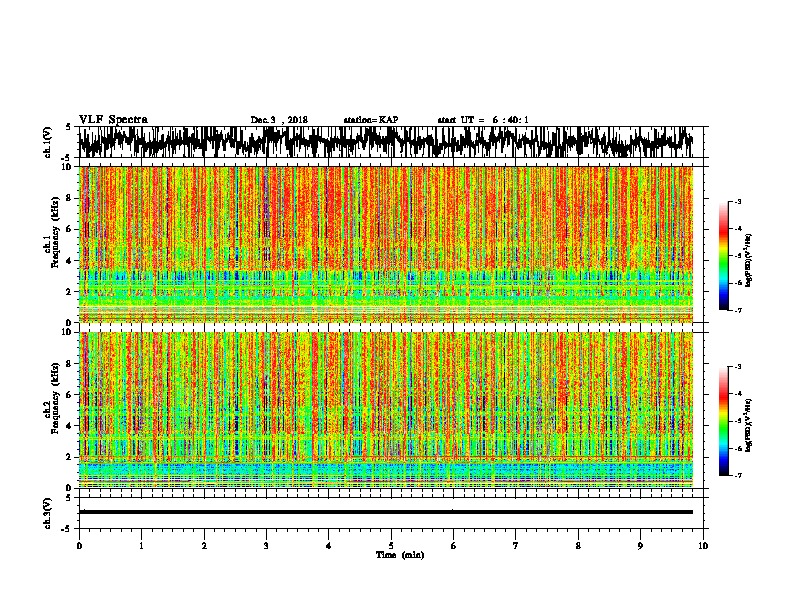The height and width of the screenshot is (612, 792).
Task: Click the ch.1 spectrogram color bar
Action: click(x=723, y=256)
